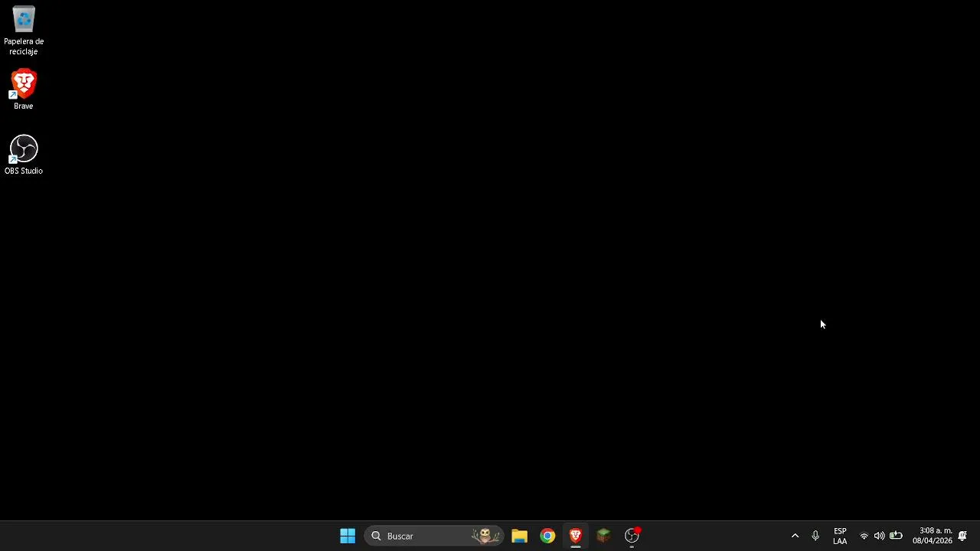Click the volume speaker icon
The height and width of the screenshot is (551, 980).
(879, 536)
